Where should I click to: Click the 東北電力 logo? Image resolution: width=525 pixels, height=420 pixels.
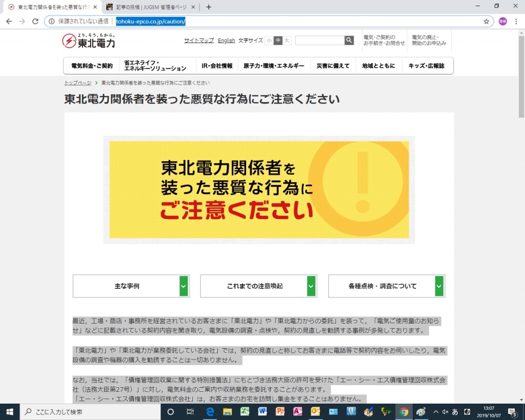pyautogui.click(x=89, y=41)
